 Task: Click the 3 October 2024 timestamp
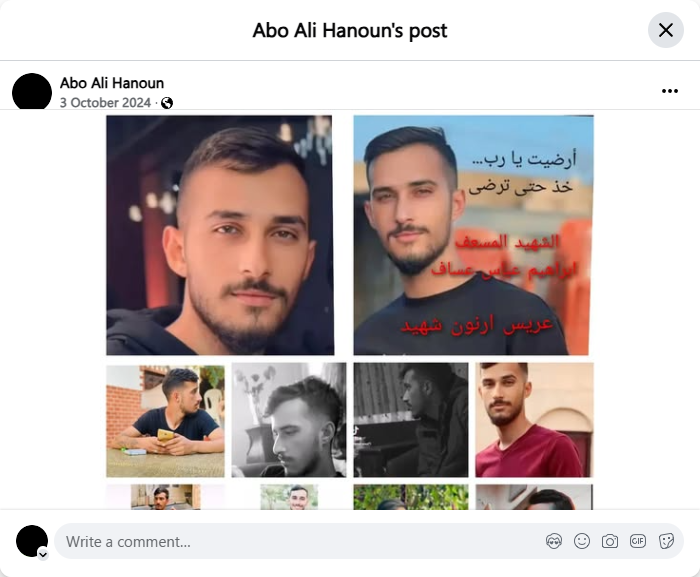pyautogui.click(x=105, y=103)
